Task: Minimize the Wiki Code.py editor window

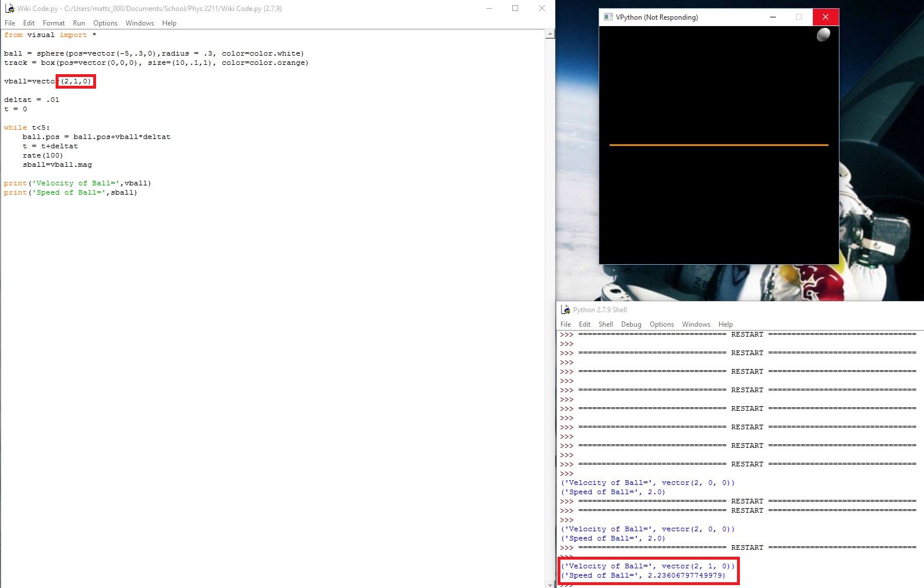Action: point(489,9)
